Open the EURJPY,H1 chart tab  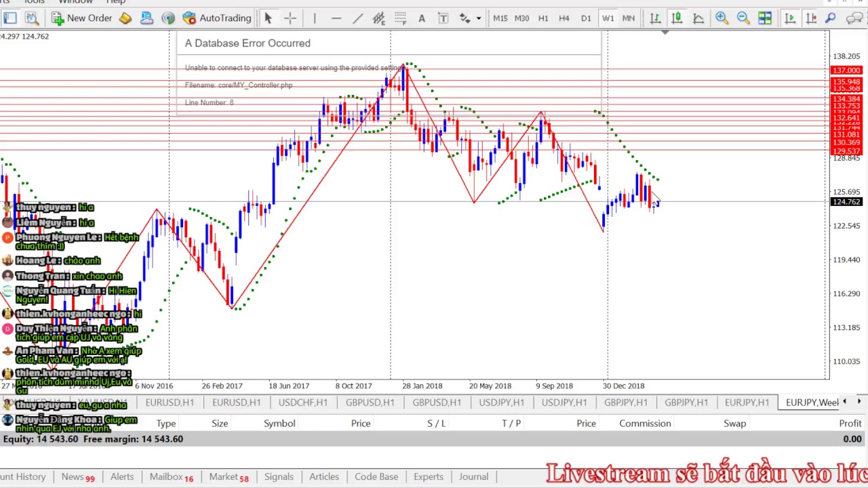[x=747, y=402]
